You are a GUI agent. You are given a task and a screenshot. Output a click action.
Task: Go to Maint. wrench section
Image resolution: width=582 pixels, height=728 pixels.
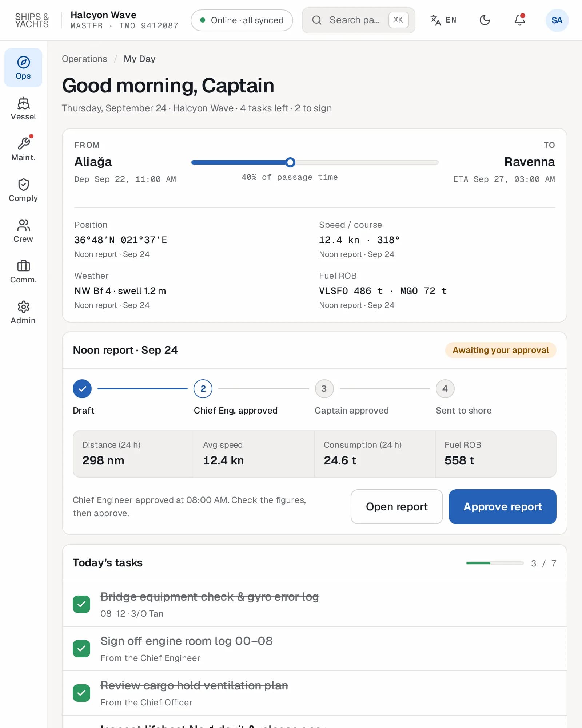click(23, 149)
